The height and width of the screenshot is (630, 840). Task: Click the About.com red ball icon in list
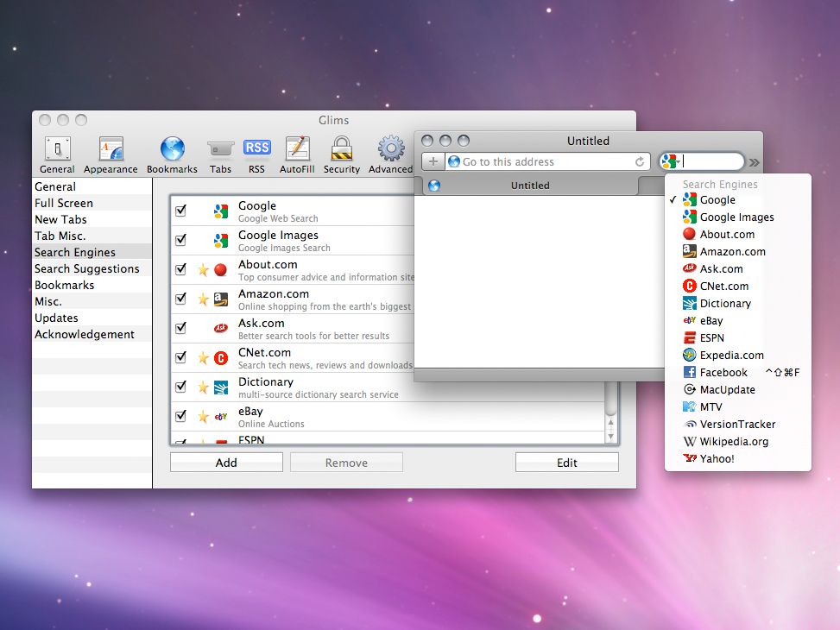(x=221, y=269)
